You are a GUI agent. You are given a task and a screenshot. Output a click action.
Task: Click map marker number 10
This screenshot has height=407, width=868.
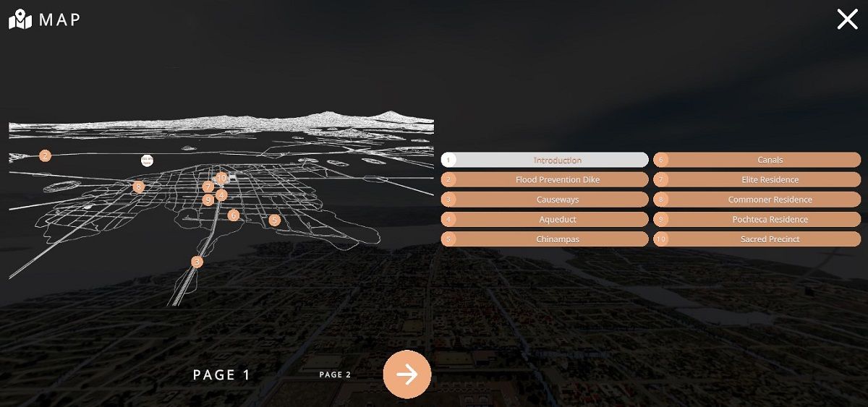pyautogui.click(x=221, y=177)
